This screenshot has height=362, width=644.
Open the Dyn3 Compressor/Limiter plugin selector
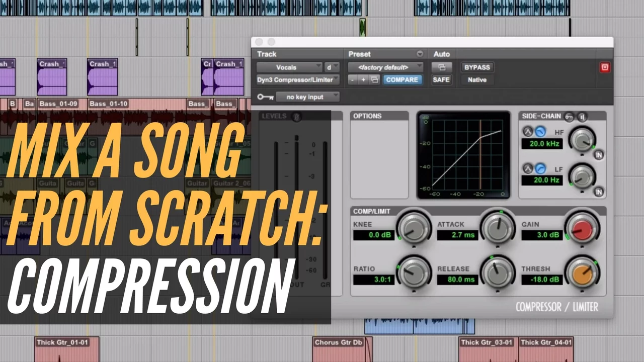tap(298, 79)
